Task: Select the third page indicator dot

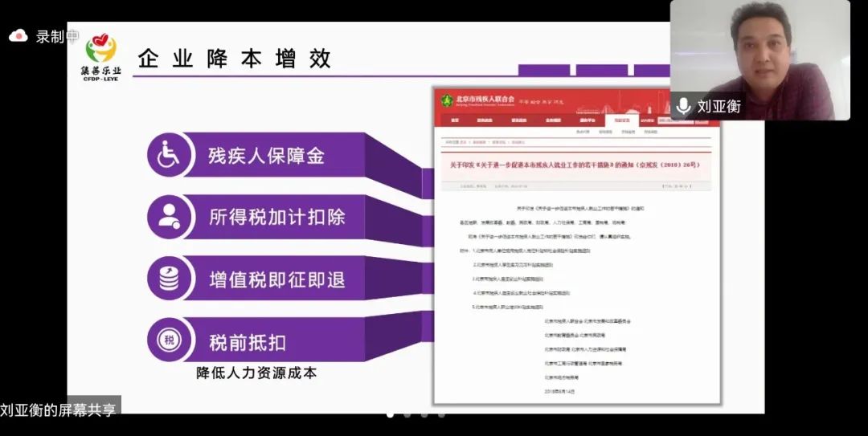Action: (424, 414)
